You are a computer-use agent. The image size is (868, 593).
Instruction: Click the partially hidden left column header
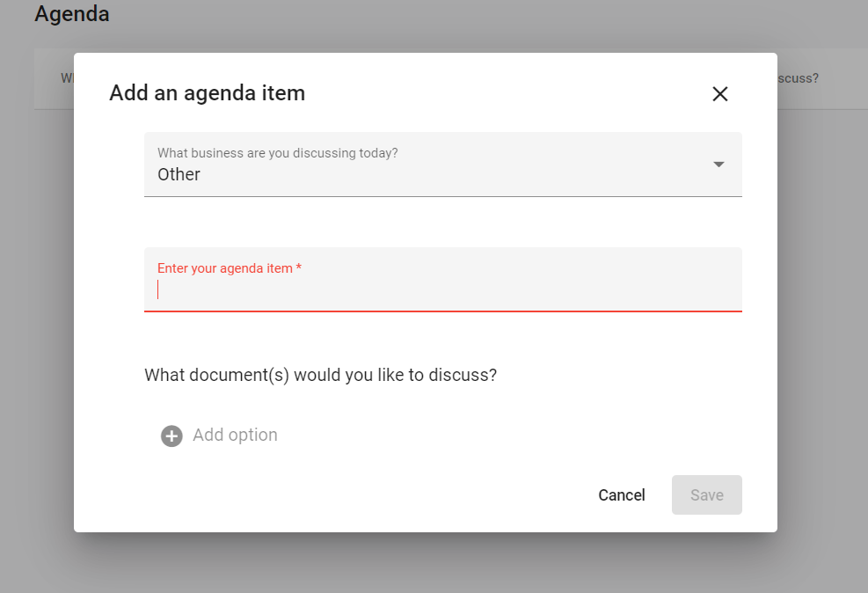point(66,78)
